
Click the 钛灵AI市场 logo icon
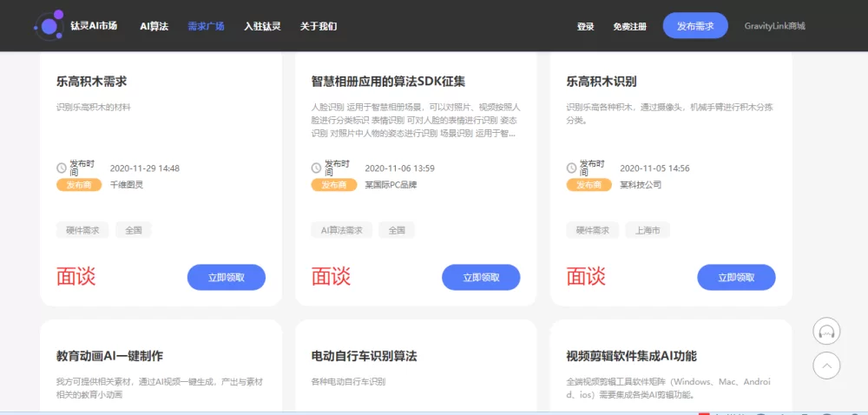pos(49,25)
